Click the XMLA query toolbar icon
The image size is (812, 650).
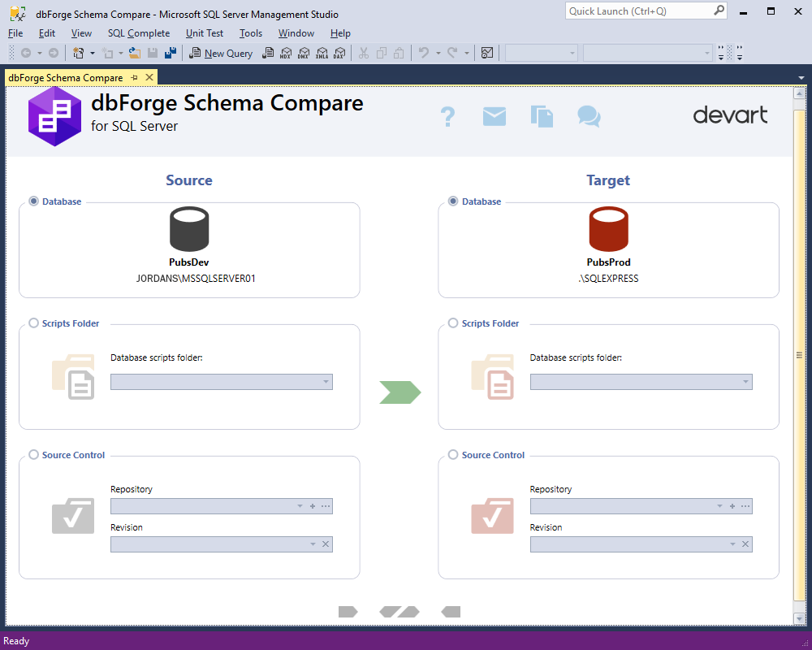point(322,53)
